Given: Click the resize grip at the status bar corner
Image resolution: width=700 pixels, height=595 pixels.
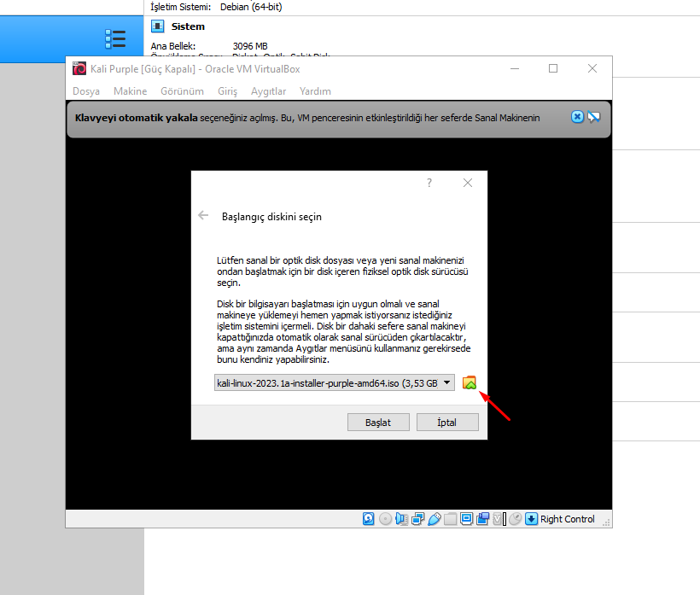Looking at the screenshot, I should pyautogui.click(x=606, y=522).
